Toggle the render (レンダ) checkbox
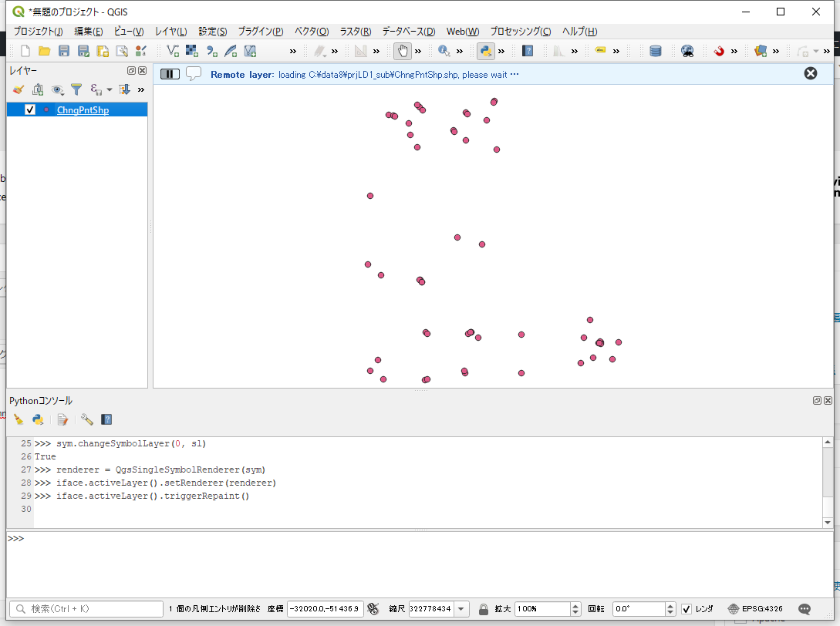Viewport: 840px width, 626px height. [687, 609]
